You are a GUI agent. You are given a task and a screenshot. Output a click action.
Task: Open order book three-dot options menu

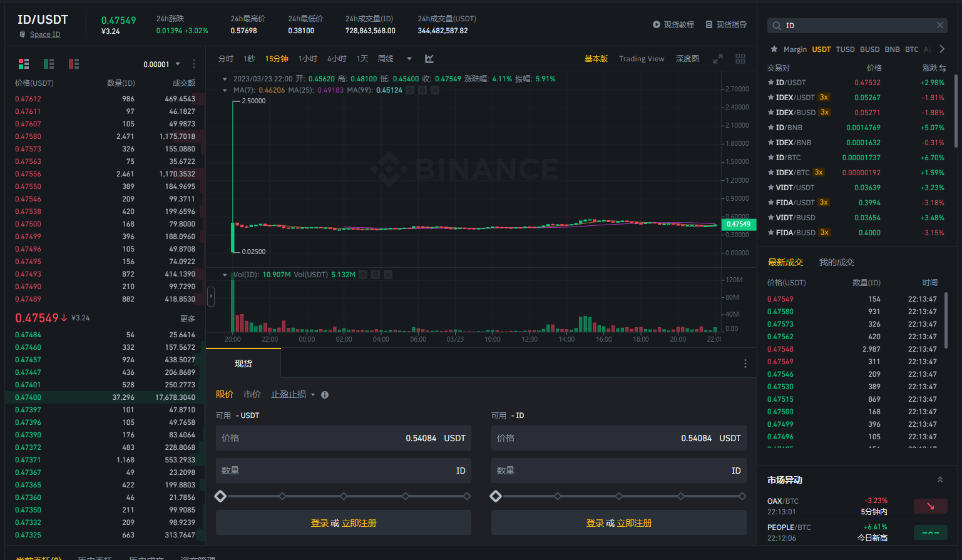pos(194,64)
